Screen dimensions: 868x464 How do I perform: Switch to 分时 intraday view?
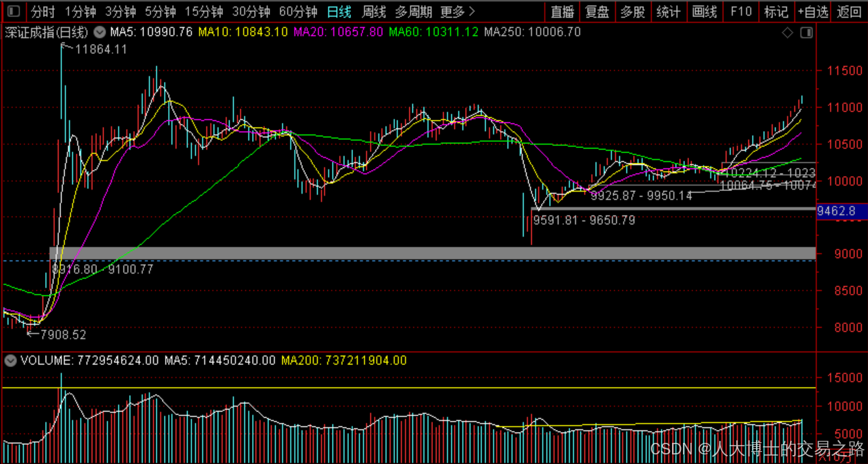pos(43,12)
